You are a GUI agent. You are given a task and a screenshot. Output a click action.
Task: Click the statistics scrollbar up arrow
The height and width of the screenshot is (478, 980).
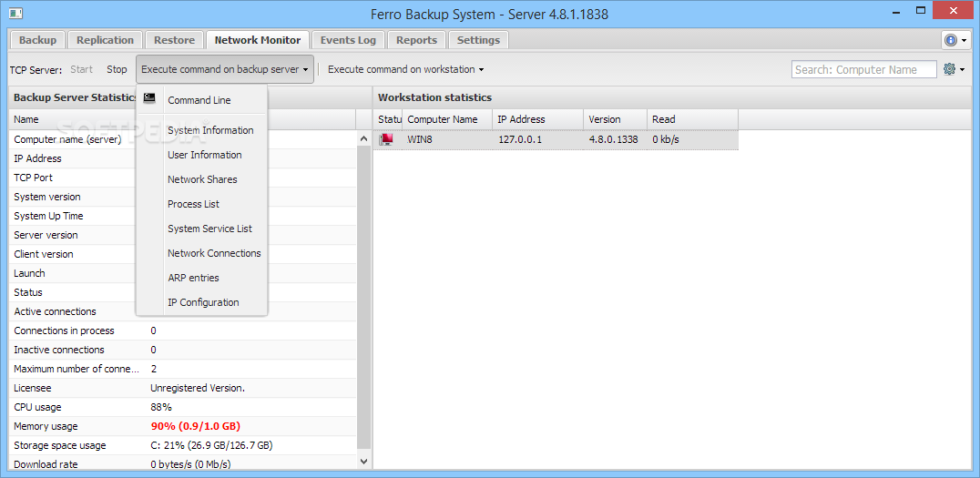[x=364, y=138]
